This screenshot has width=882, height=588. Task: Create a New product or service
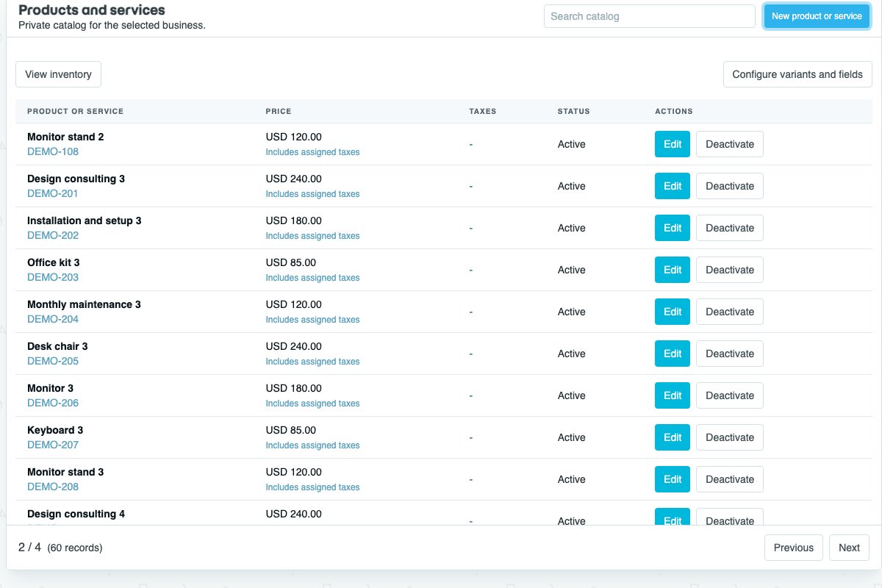click(817, 16)
